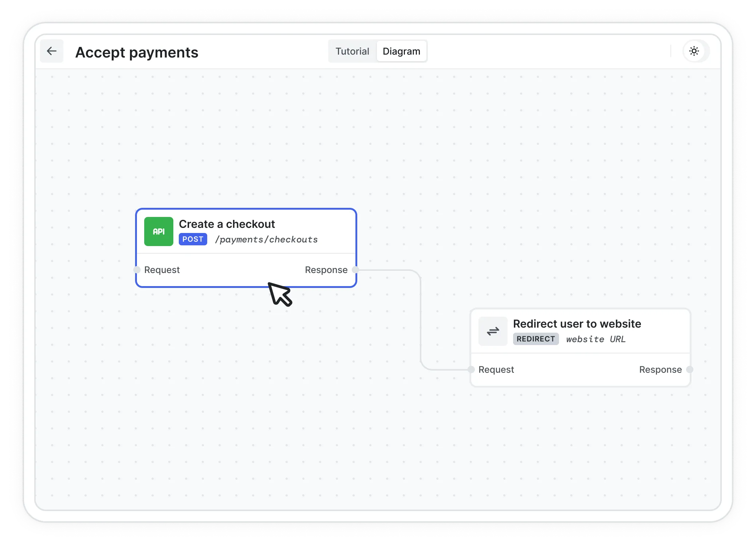
Task: Click the connector line between nodes
Action: (x=421, y=320)
